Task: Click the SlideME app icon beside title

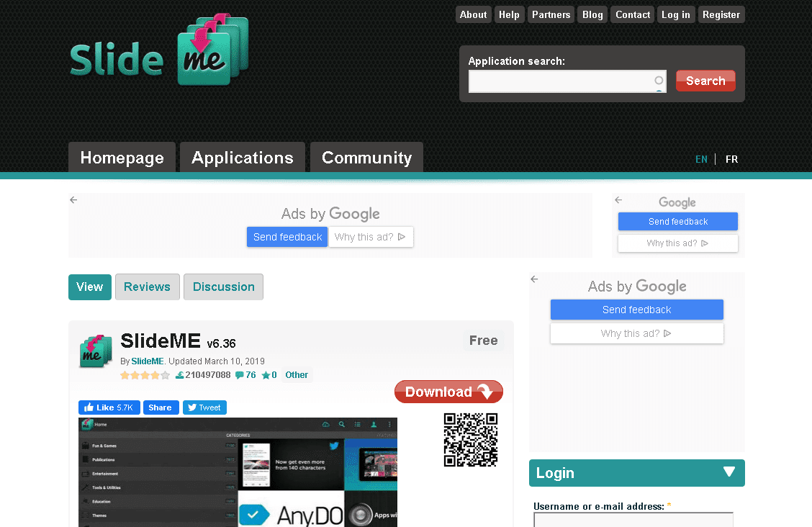Action: pos(95,351)
